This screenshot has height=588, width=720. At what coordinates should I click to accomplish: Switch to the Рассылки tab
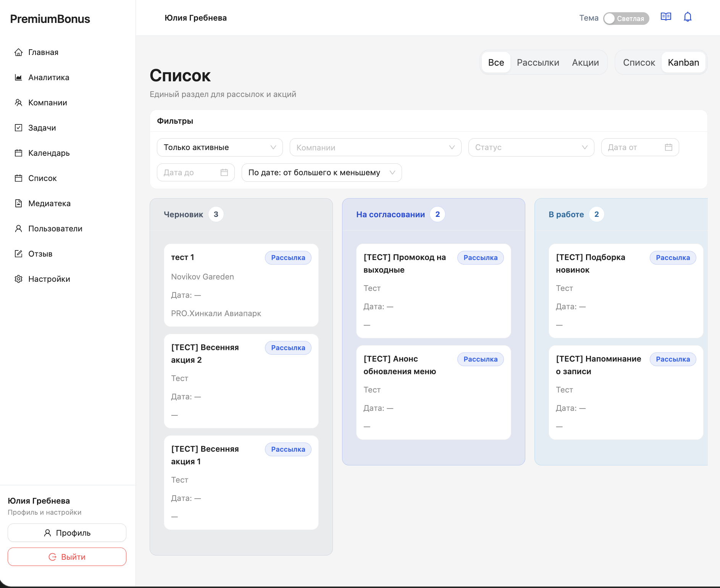tap(538, 63)
